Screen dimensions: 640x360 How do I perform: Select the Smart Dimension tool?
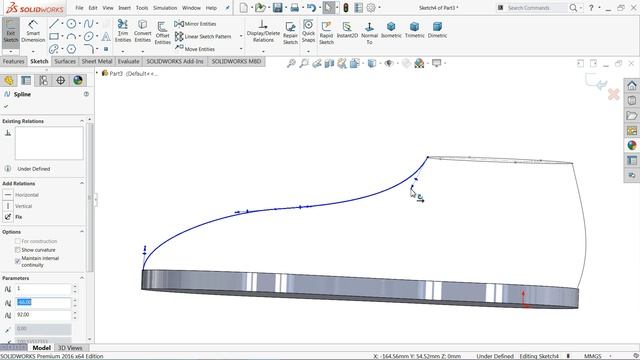click(33, 32)
